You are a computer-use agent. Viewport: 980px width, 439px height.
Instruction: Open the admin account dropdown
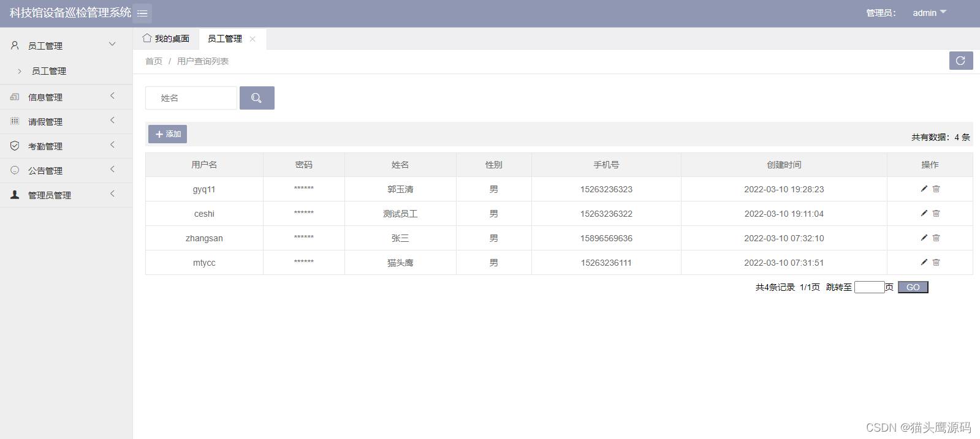coord(929,13)
